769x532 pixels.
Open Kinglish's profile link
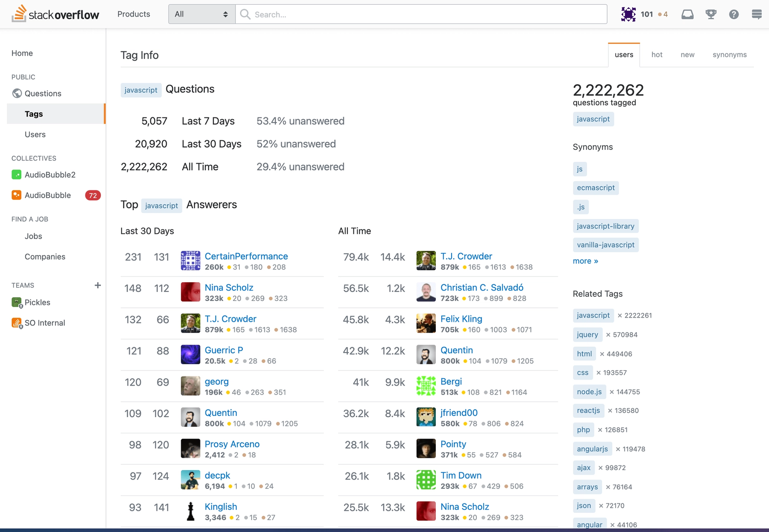[221, 506]
